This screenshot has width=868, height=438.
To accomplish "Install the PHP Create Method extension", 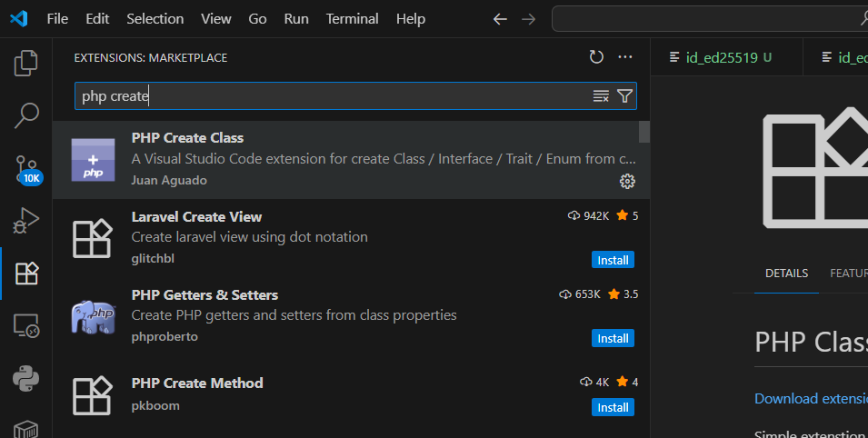I will [x=613, y=407].
